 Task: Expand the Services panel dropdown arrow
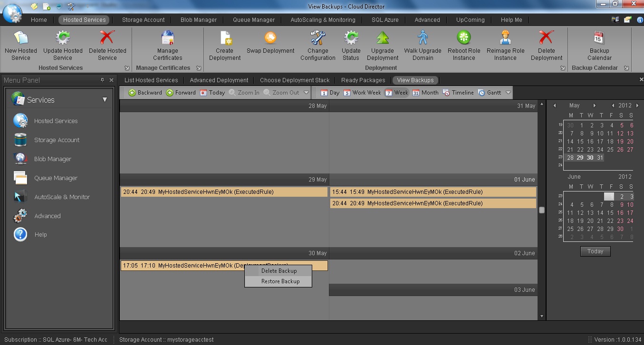coord(105,100)
